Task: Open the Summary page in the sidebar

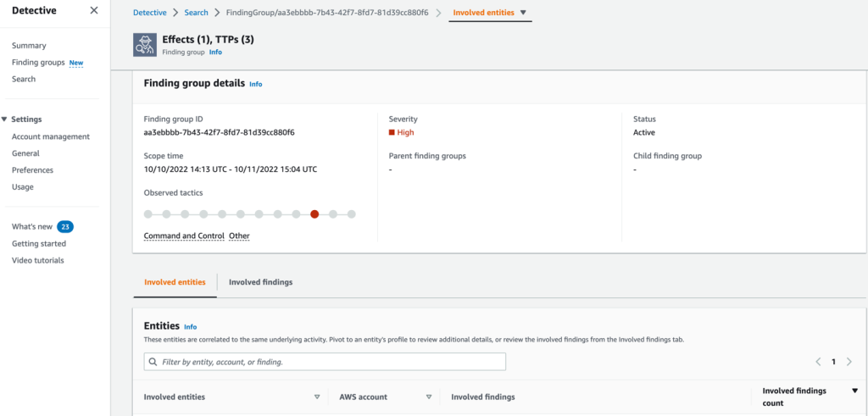Action: pos(29,46)
